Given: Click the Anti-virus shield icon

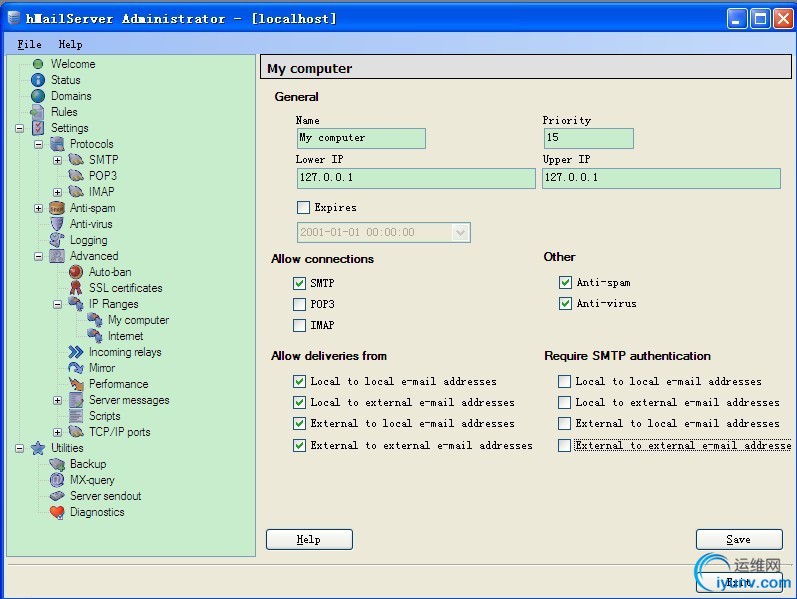Looking at the screenshot, I should click(57, 224).
